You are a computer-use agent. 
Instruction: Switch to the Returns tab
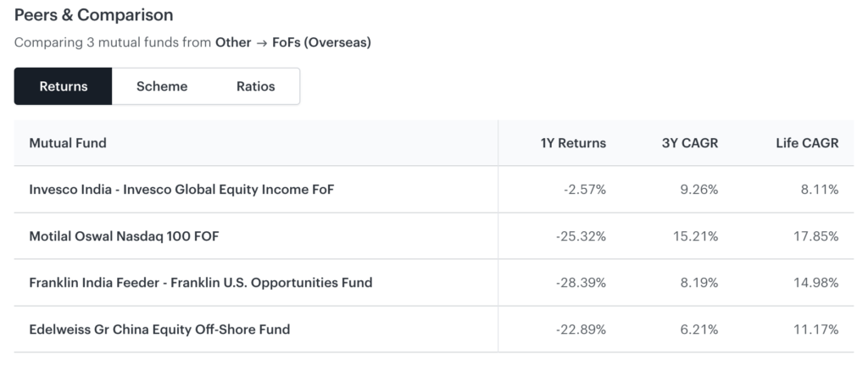click(x=64, y=86)
